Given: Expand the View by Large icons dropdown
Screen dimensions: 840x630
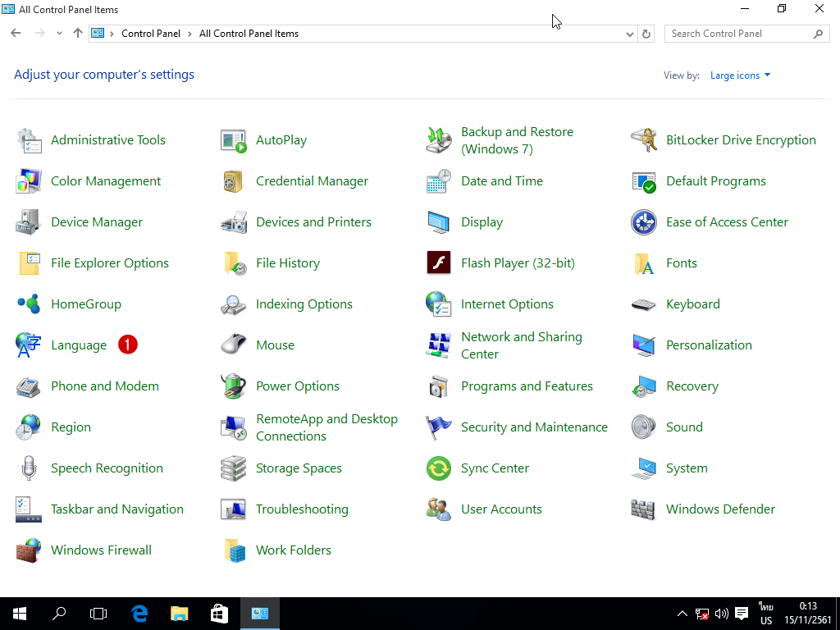Looking at the screenshot, I should click(740, 75).
